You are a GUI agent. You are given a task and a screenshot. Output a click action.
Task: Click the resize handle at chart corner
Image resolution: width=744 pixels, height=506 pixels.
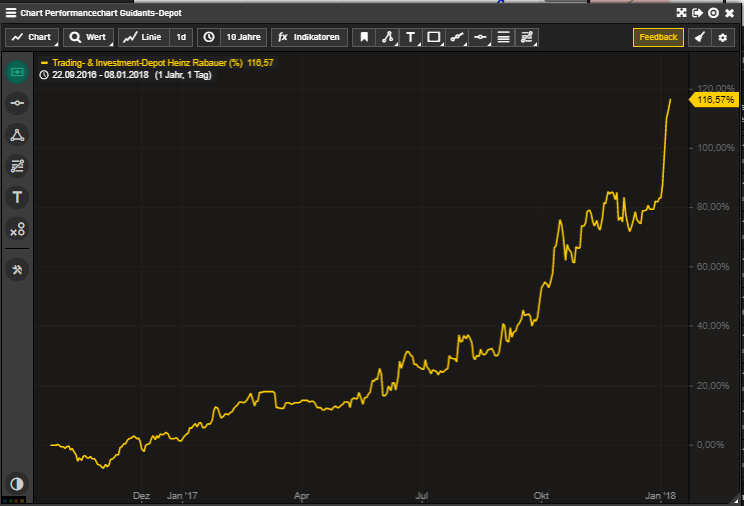click(736, 499)
